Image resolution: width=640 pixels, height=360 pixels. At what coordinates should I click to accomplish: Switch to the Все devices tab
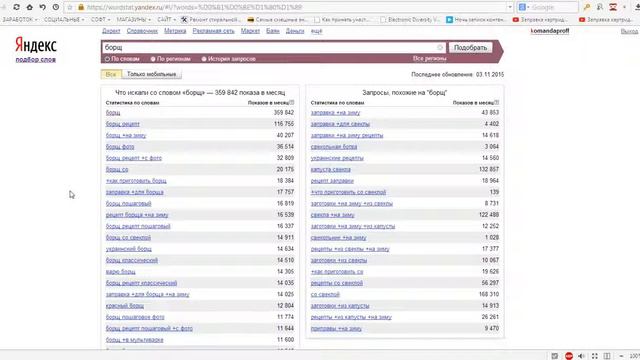(111, 74)
